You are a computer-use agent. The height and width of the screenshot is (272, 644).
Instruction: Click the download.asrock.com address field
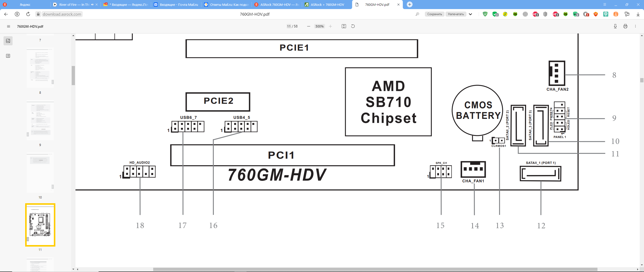[62, 14]
